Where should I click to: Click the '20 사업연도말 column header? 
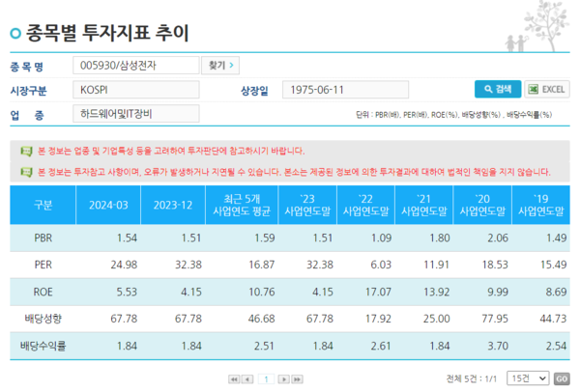482,205
